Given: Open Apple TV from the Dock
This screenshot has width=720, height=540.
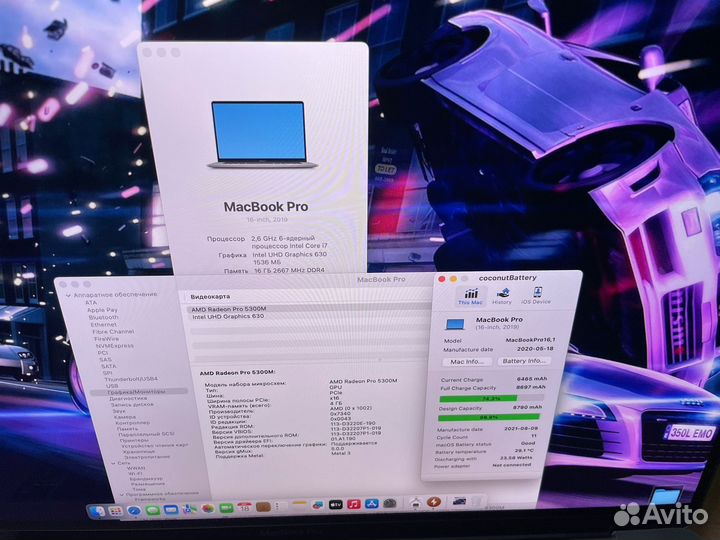Looking at the screenshot, I should [x=336, y=505].
